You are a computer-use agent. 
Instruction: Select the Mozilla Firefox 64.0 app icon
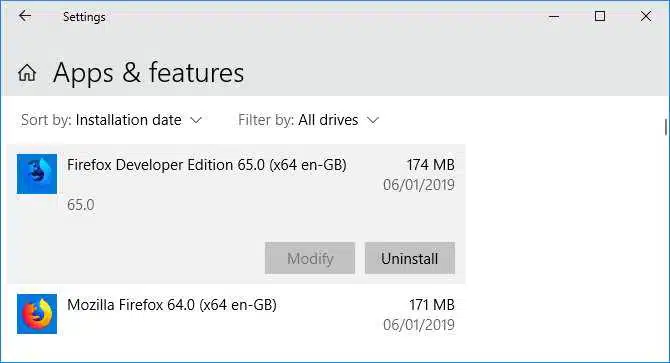point(37,314)
